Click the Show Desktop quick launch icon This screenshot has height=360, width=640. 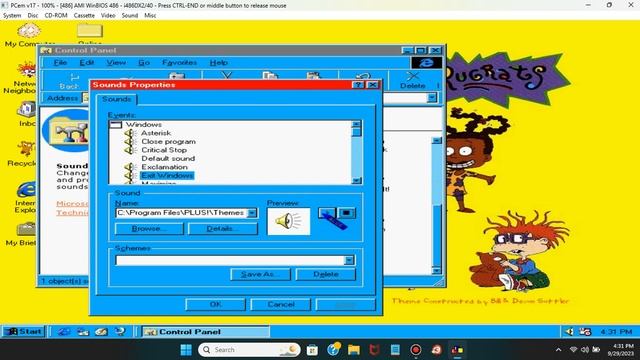coord(101,331)
